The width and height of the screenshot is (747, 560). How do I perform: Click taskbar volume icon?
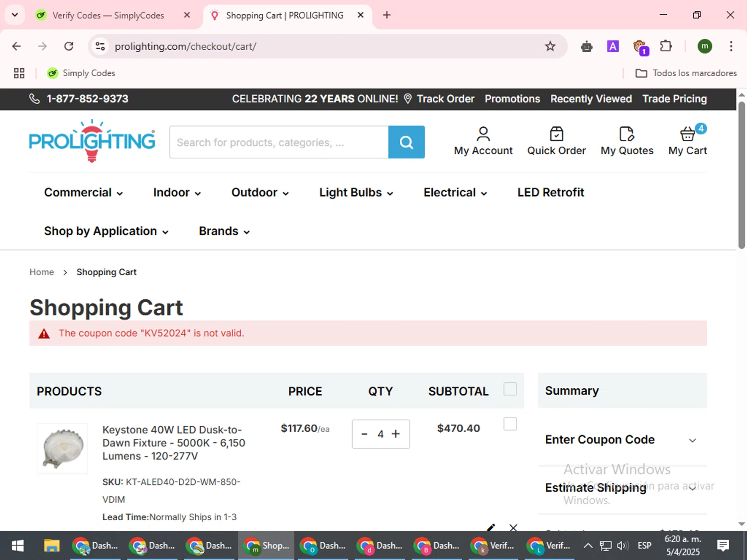tap(622, 546)
